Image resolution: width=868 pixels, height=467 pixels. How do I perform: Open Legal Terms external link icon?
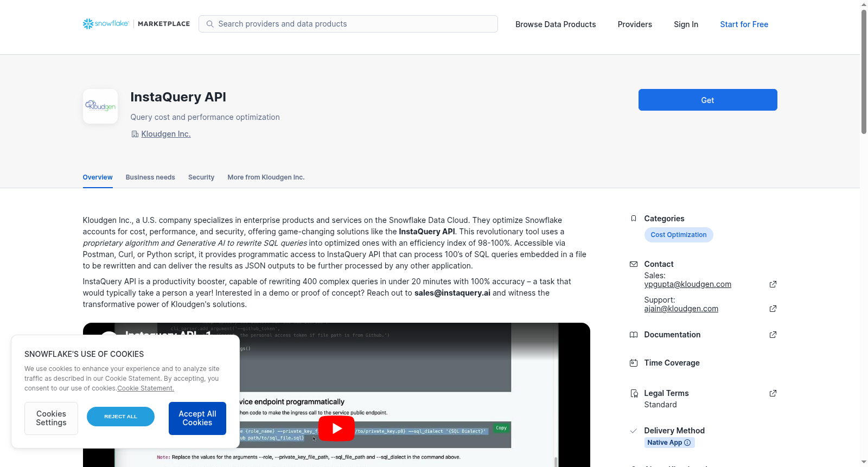(773, 393)
